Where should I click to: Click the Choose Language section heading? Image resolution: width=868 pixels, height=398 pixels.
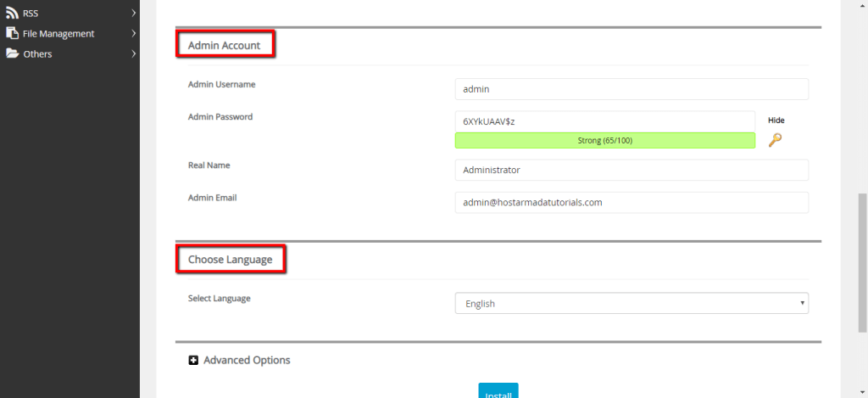point(231,259)
